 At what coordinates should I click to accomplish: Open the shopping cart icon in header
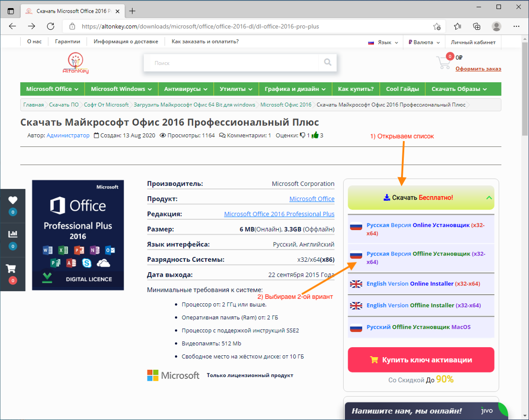(x=443, y=62)
